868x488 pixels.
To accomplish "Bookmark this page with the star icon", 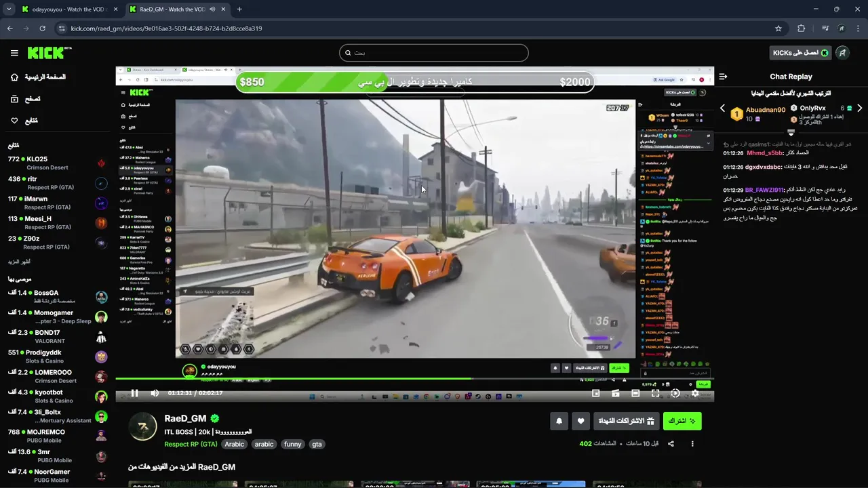I will [778, 28].
